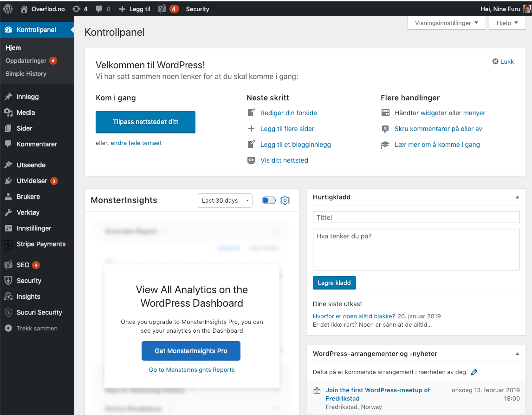Open MonsterInsights widget settings gear
Image resolution: width=532 pixels, height=415 pixels.
285,200
